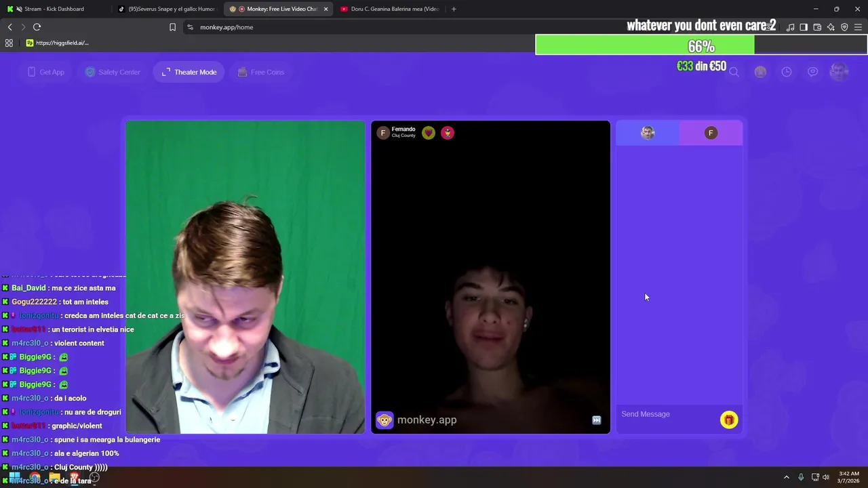868x488 pixels.
Task: Open the higgsfield.ai bookmark
Action: 58,43
